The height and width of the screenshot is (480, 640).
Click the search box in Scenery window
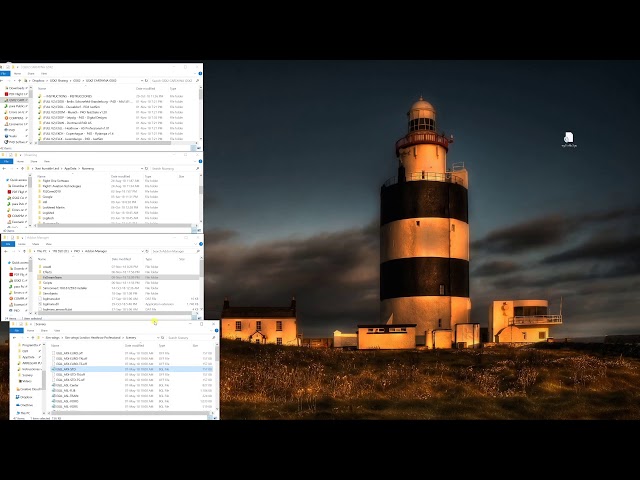(189, 338)
